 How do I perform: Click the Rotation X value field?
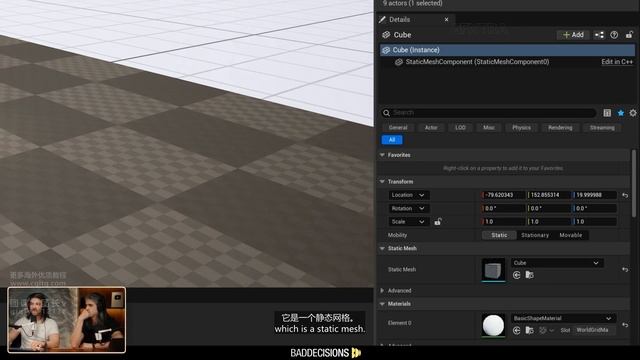pos(504,209)
